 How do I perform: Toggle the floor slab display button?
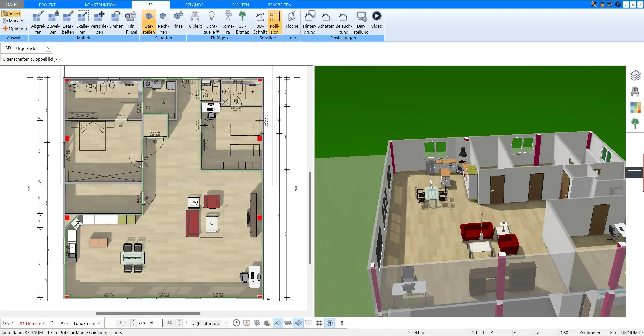(298, 323)
